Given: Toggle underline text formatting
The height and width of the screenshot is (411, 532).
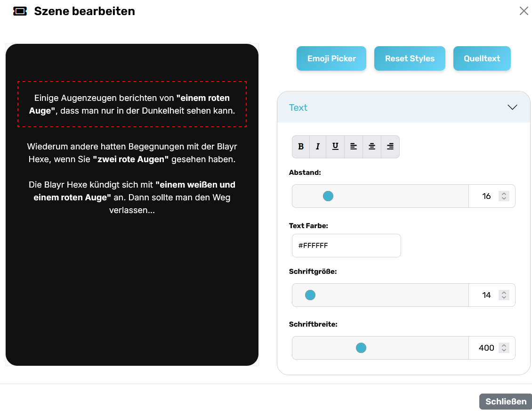Looking at the screenshot, I should 335,147.
